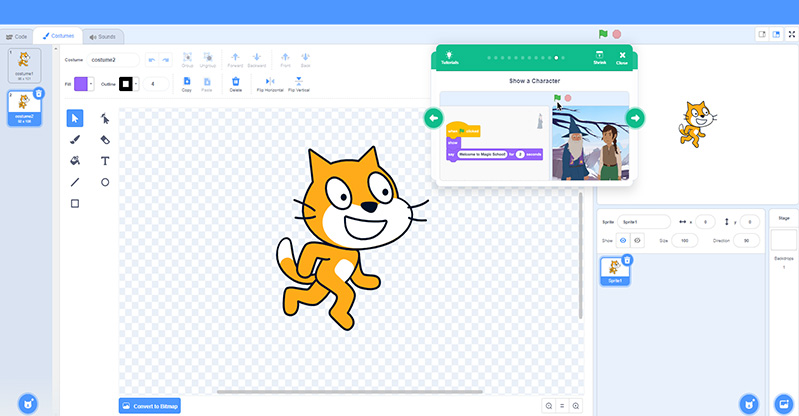Click the sprite Direction field
Screen dimensions: 799x416
[747, 240]
